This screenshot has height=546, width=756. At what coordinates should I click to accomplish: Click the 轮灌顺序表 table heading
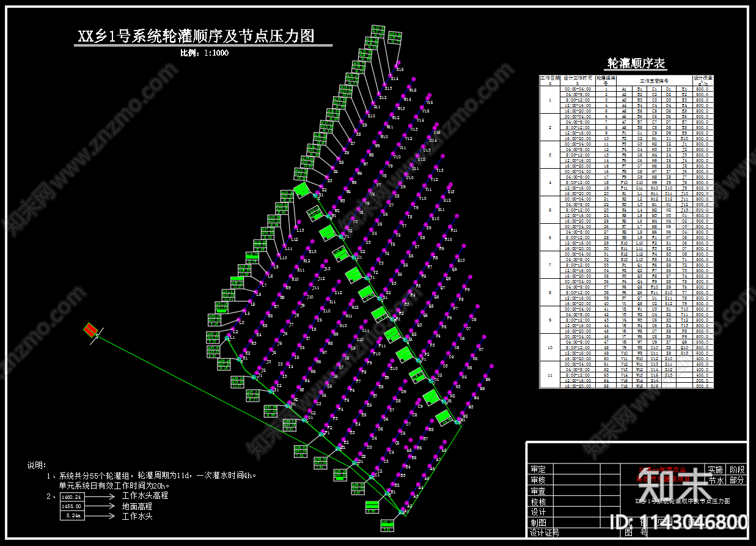pos(636,64)
